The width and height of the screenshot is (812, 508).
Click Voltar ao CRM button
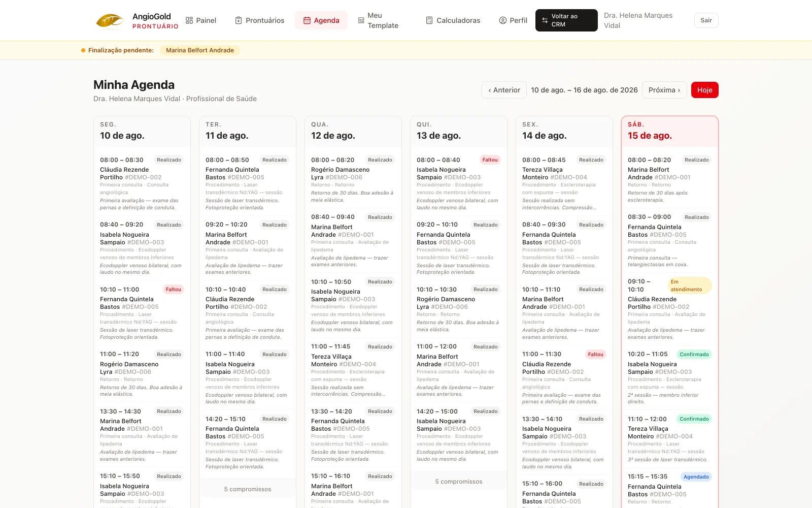566,20
